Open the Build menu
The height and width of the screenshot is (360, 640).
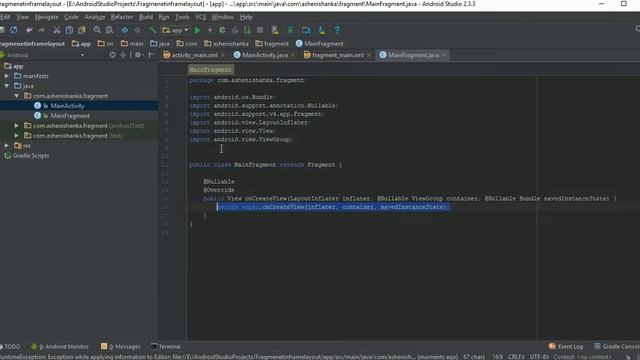(146, 17)
